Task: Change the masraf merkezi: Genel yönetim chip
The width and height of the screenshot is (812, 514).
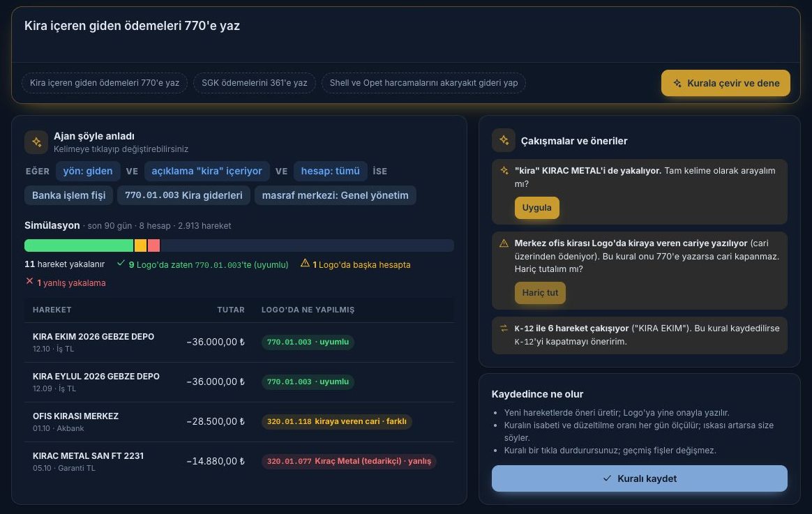Action: (335, 195)
